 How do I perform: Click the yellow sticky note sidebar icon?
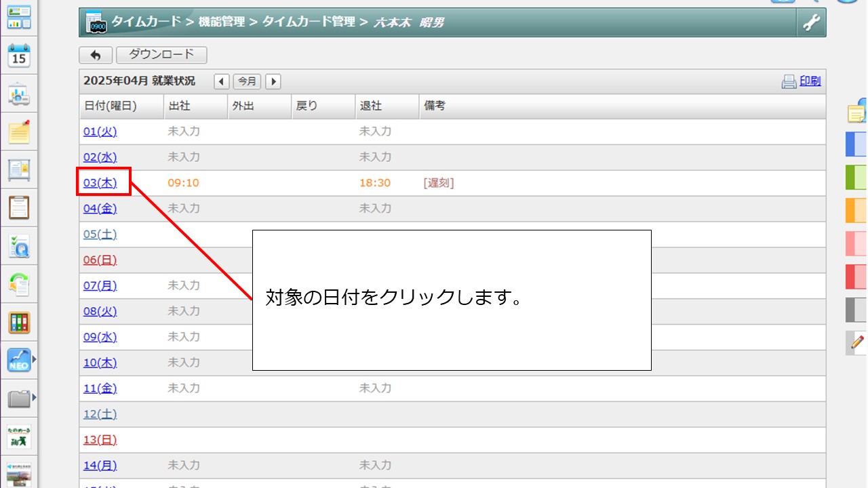coord(19,131)
